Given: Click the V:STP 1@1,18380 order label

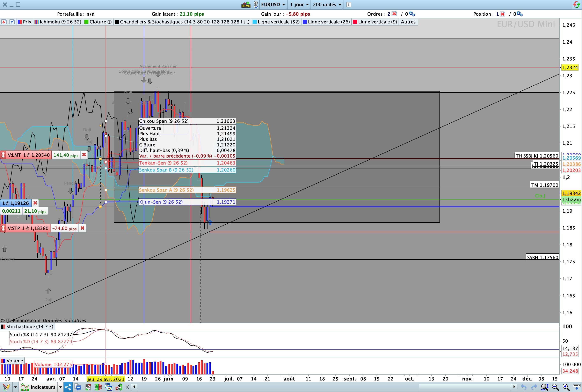Looking at the screenshot, I should click(28, 228).
